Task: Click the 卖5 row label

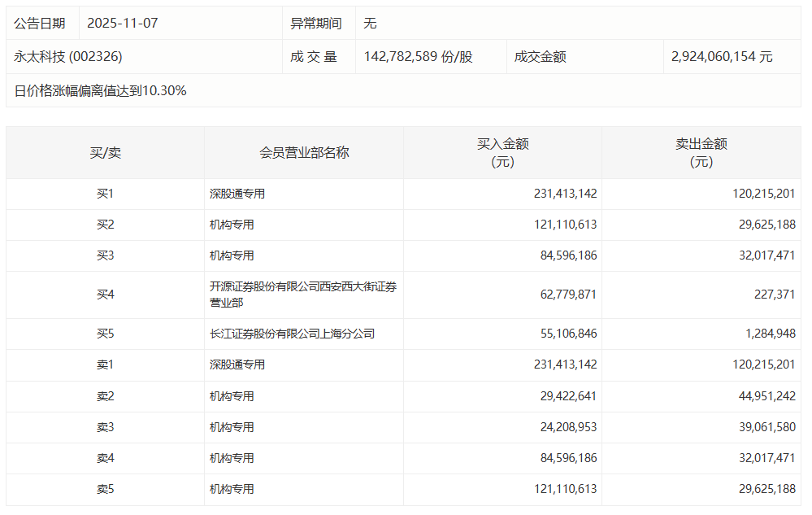Action: 101,489
